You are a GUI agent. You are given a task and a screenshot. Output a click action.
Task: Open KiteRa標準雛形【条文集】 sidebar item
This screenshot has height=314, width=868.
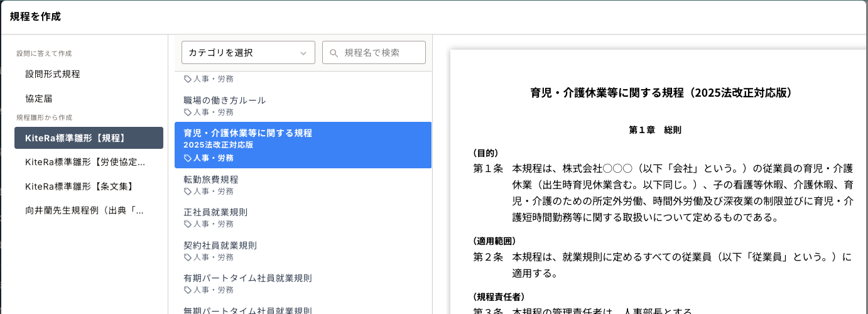(79, 187)
